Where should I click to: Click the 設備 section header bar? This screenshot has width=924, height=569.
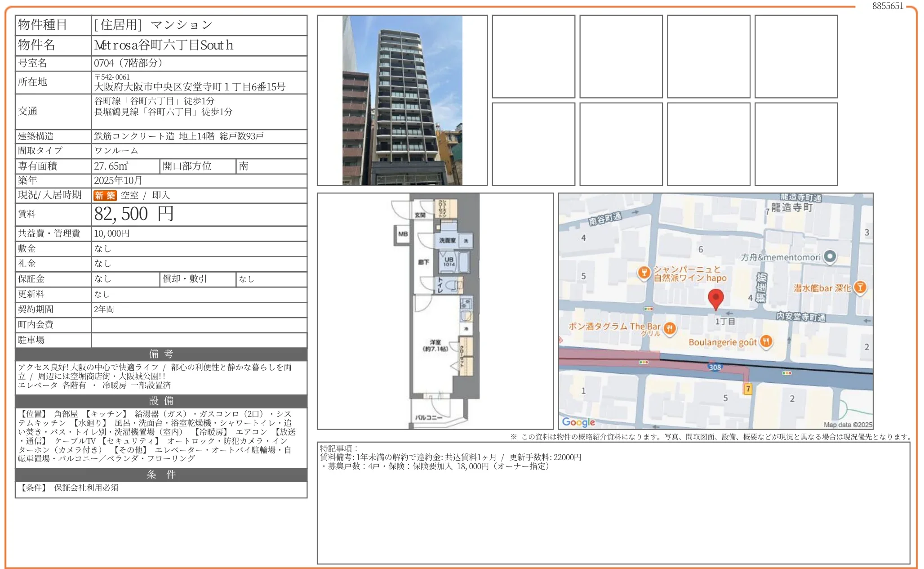point(160,402)
